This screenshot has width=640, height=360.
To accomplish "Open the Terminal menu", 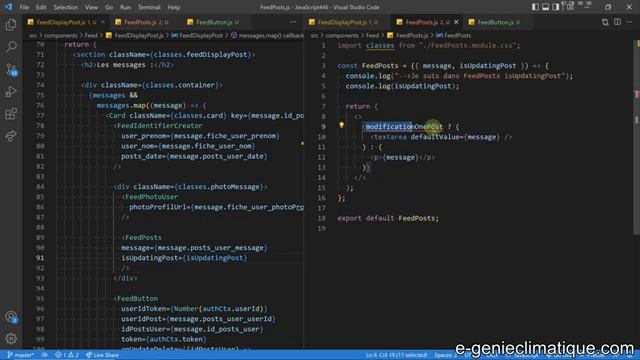I will 149,7.
